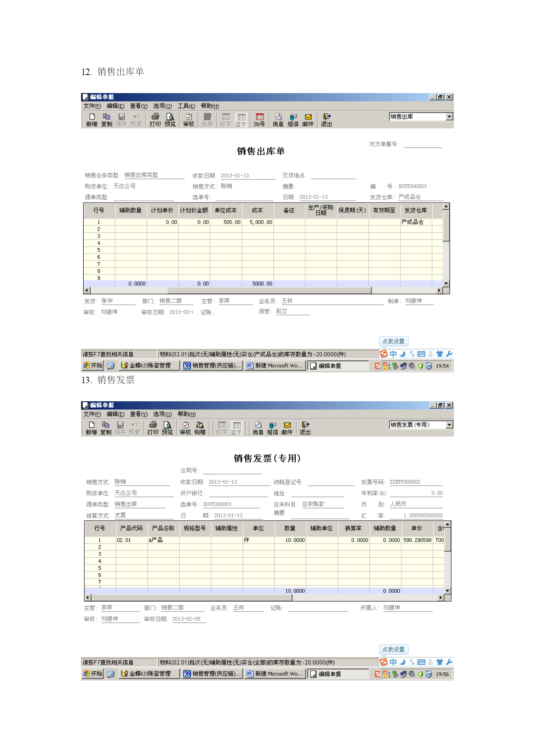Click the 单价 column header in invoice grid

[417, 528]
